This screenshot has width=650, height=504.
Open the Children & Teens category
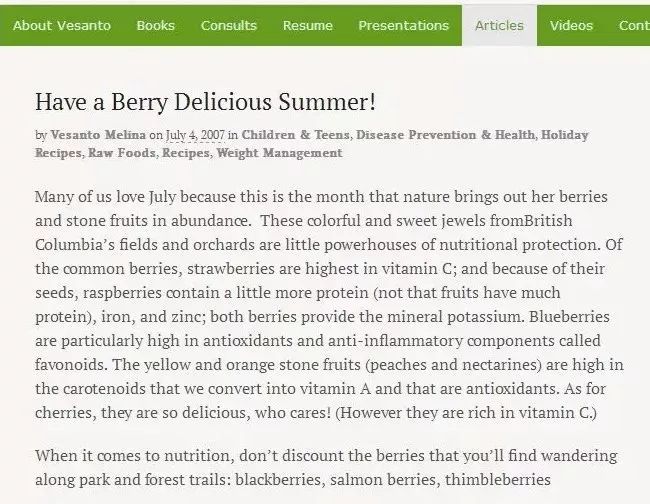295,135
